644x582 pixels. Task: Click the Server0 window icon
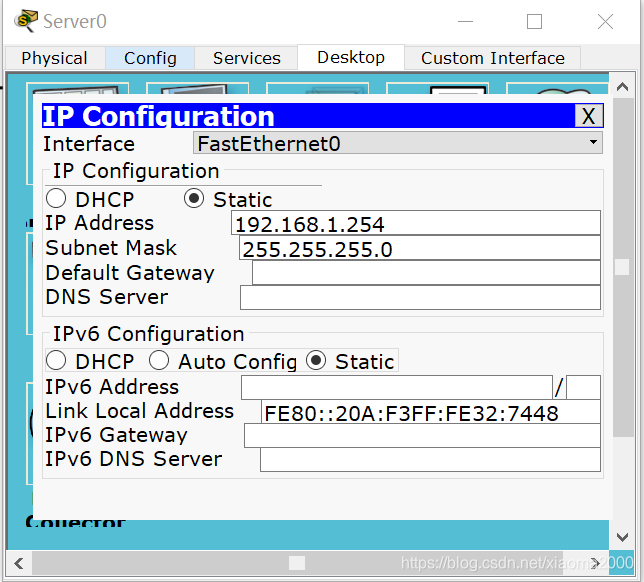(25, 21)
